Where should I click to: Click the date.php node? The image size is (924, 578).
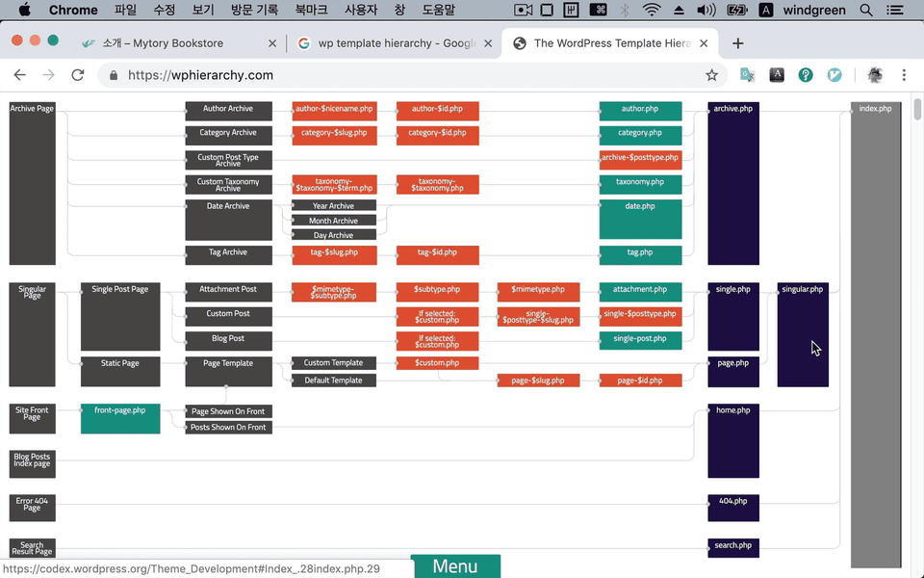(640, 220)
